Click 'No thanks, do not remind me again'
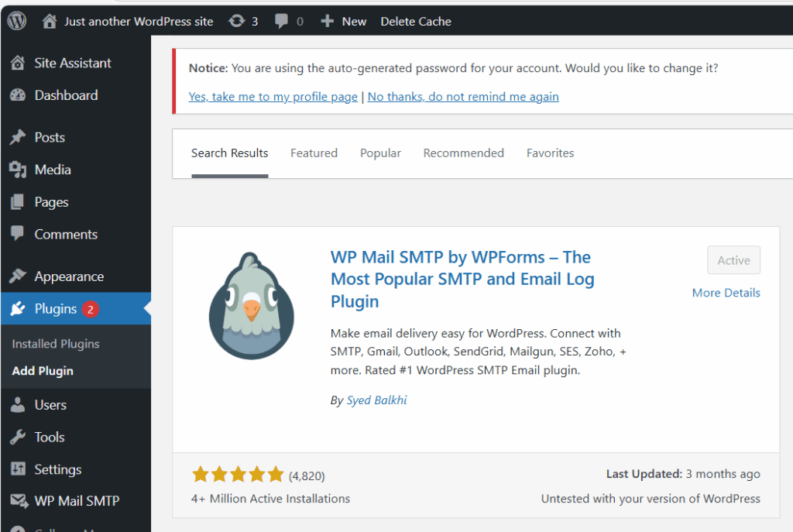The image size is (793, 532). [463, 97]
